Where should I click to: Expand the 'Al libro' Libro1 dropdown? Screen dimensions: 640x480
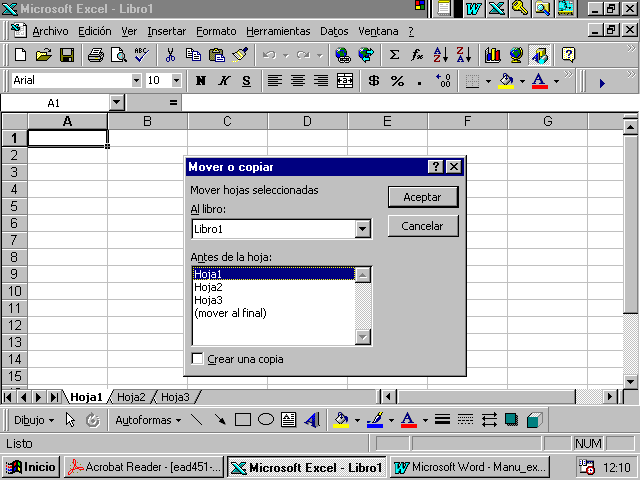tap(362, 229)
